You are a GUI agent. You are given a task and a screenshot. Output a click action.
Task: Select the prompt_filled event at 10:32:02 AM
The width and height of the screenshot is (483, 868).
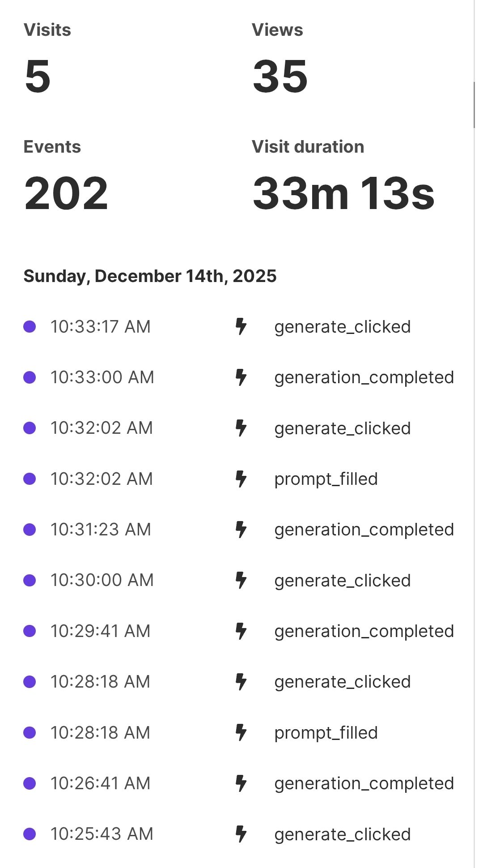pos(326,479)
